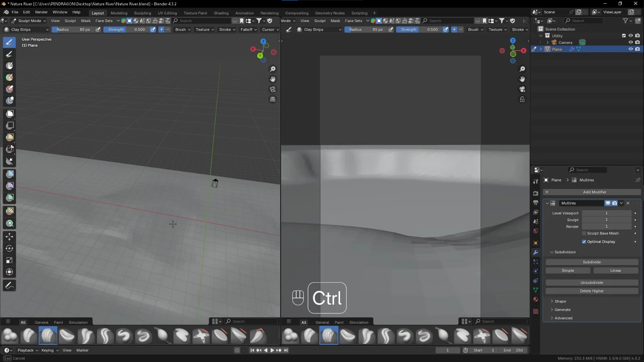The height and width of the screenshot is (362, 644).
Task: Open the Material Properties sphere icon
Action: click(536, 300)
